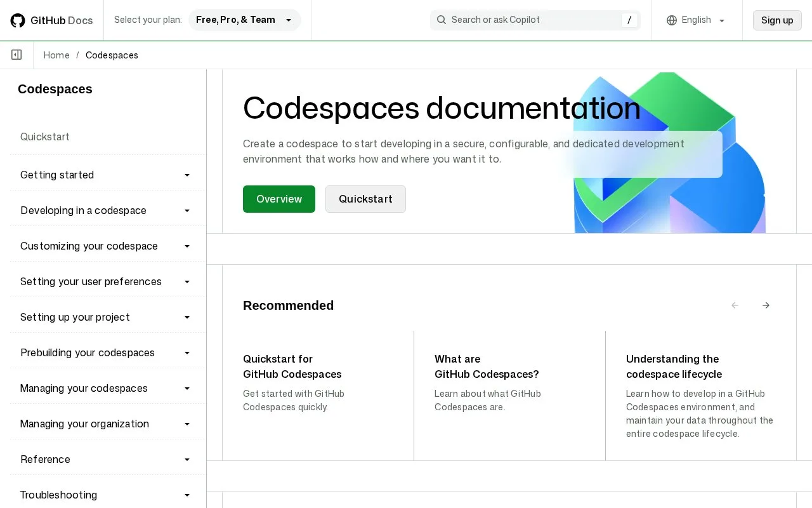The height and width of the screenshot is (508, 812).
Task: Toggle the sidebar collapse icon
Action: click(x=16, y=55)
